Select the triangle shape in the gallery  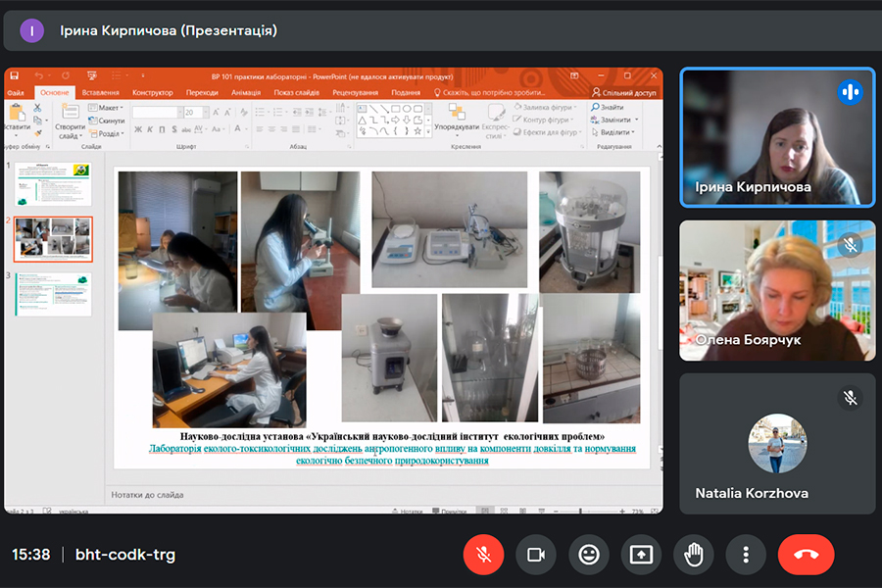coord(363,120)
